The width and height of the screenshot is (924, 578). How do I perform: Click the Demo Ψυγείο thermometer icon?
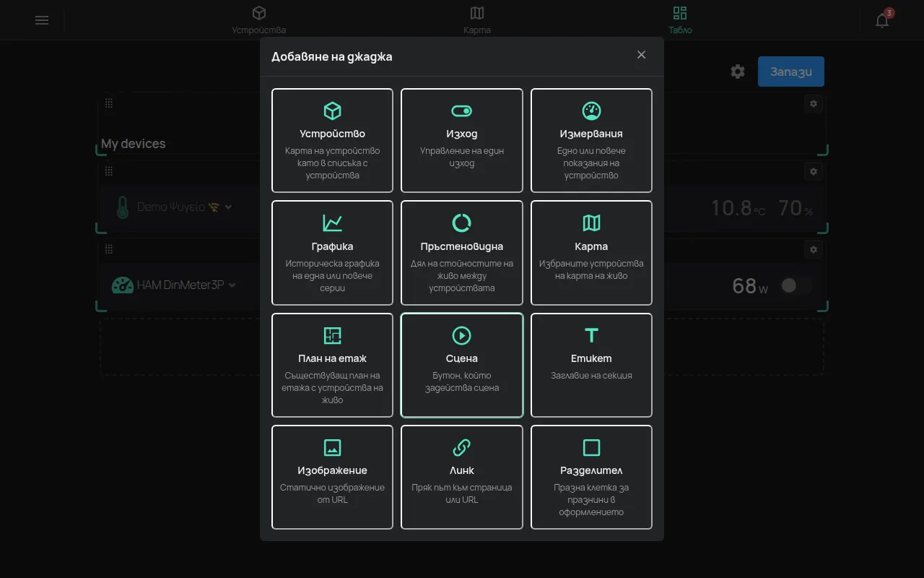[123, 207]
